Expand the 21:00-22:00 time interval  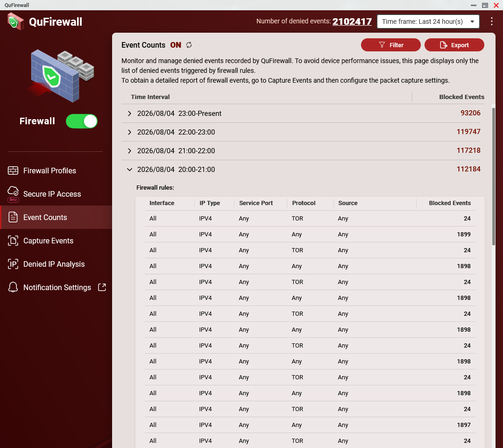(129, 151)
